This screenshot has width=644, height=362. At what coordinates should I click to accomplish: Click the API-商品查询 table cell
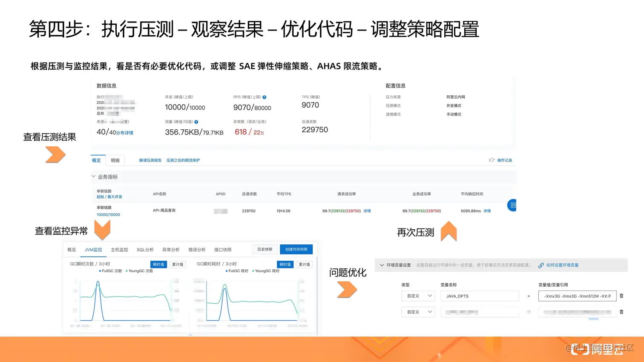(164, 211)
